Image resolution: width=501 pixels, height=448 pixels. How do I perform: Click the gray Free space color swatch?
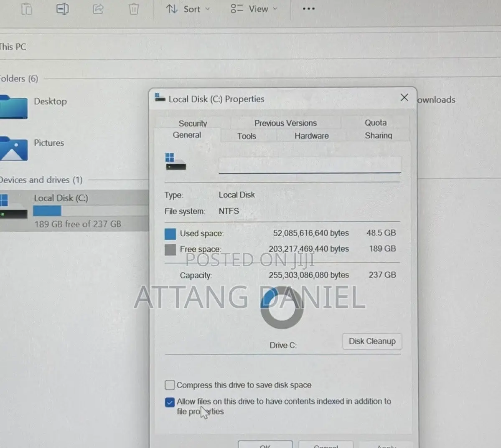point(170,250)
